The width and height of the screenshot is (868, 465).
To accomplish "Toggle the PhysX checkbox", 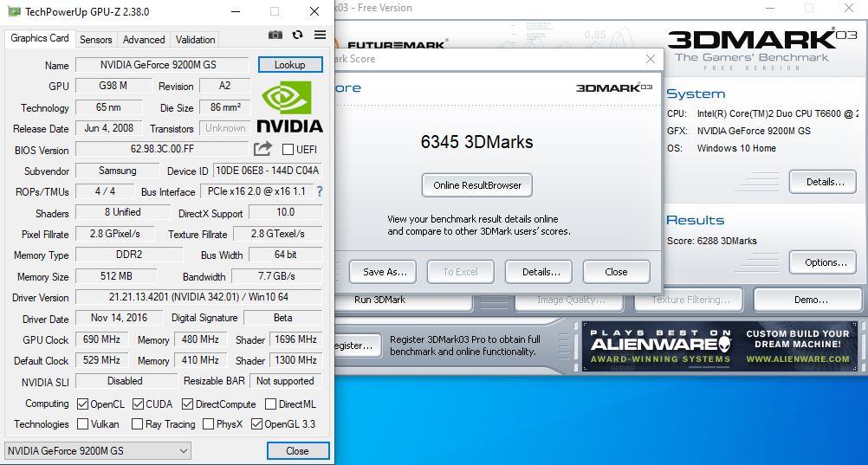I will pos(208,424).
